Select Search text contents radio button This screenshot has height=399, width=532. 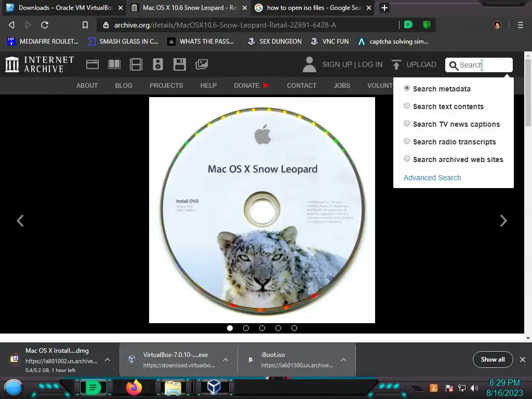pyautogui.click(x=407, y=106)
